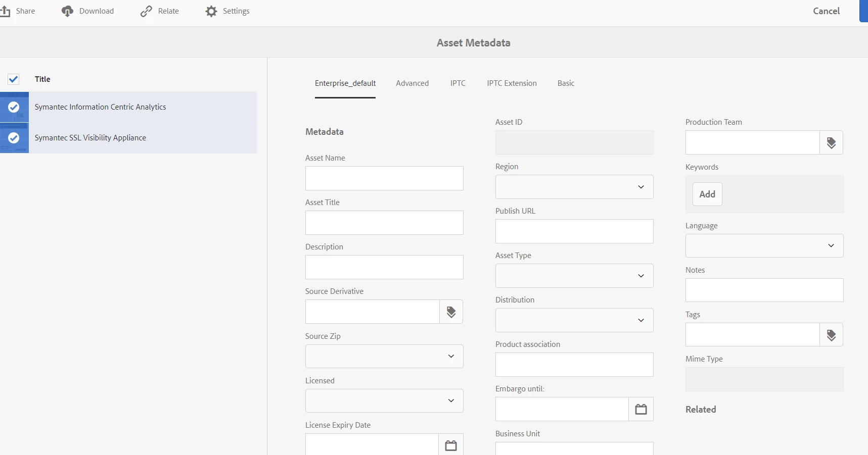Select Symantec SSL Visibility Appliance title text
868x455 pixels.
pos(90,138)
